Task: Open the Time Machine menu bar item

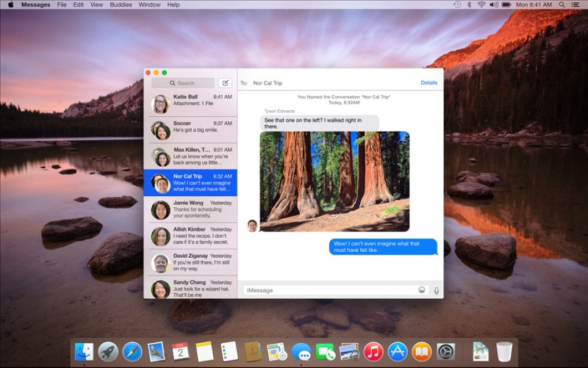Action: click(456, 4)
